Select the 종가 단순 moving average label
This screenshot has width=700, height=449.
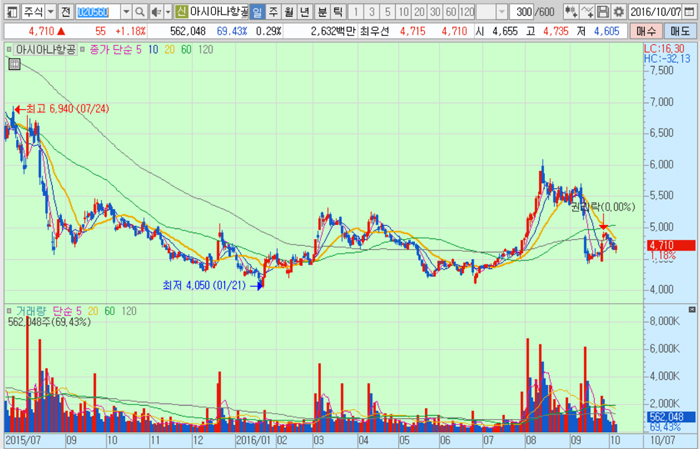(x=116, y=50)
